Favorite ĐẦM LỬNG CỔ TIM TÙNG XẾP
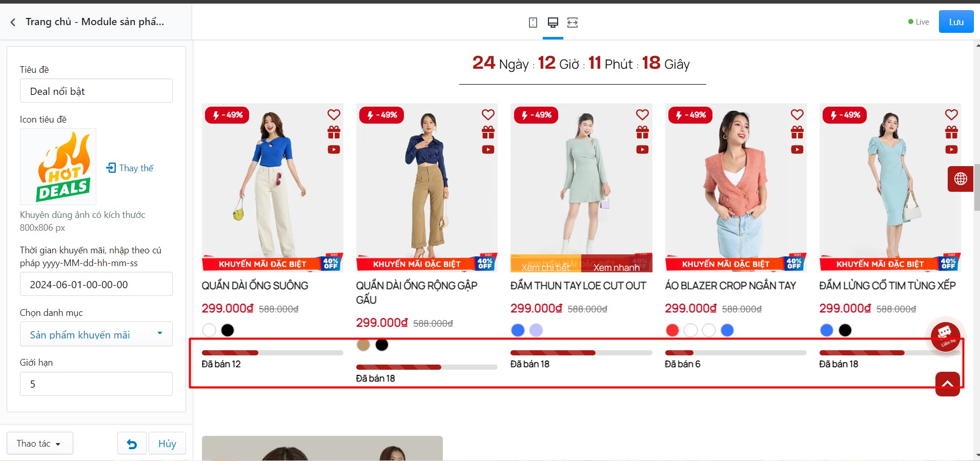This screenshot has height=461, width=980. click(951, 115)
